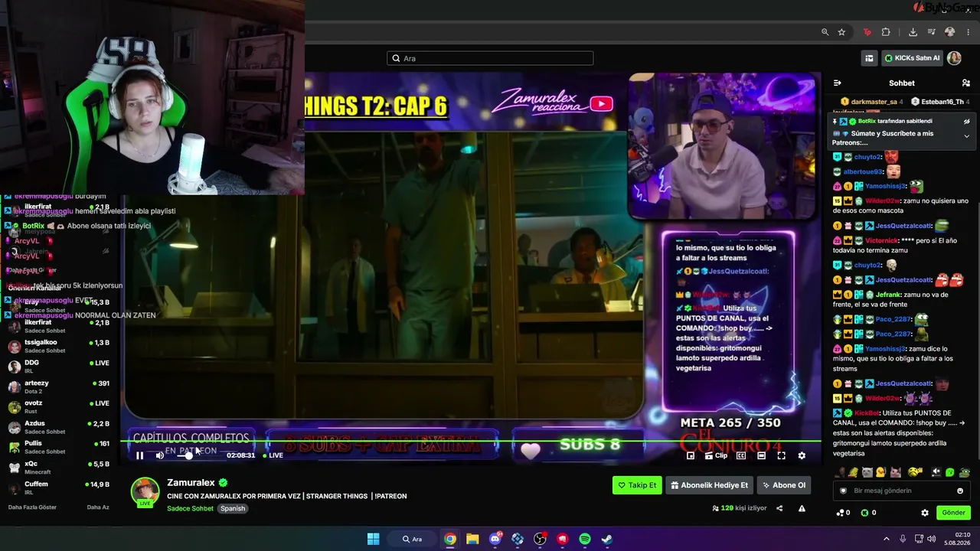Screen dimensions: 980x551
Task: Collapse the chat panel arrow icon
Action: [x=837, y=83]
